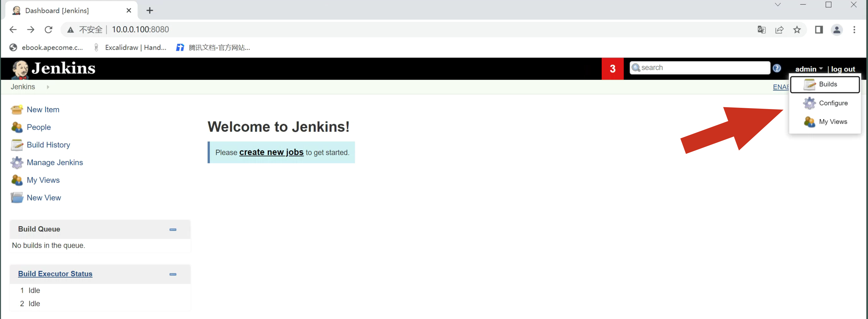Click the browser translate page icon
The height and width of the screenshot is (319, 868).
(x=762, y=30)
